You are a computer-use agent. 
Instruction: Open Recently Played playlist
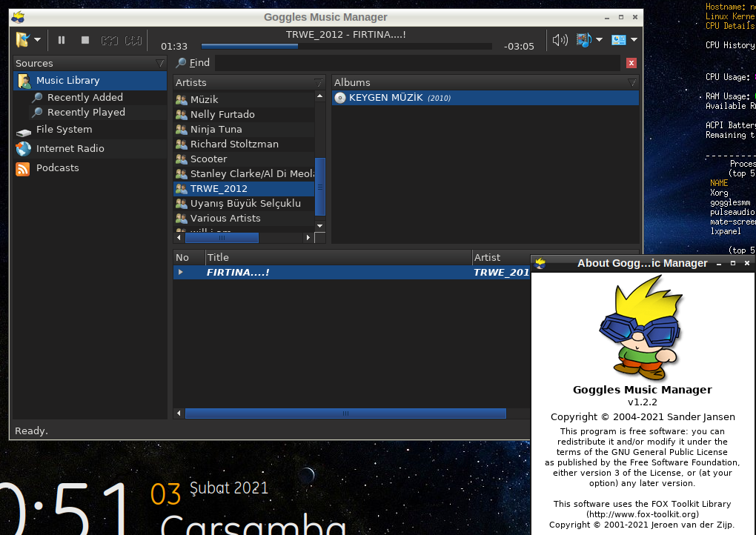86,113
